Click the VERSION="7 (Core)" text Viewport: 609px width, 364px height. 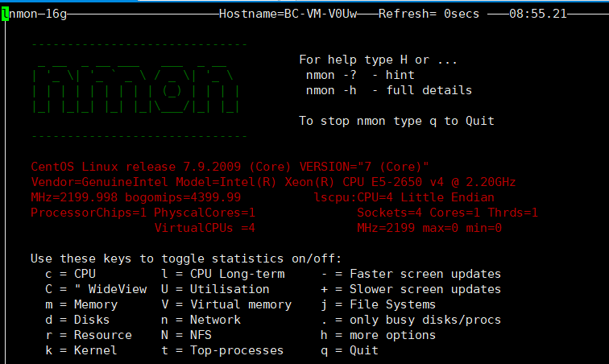pyautogui.click(x=364, y=167)
